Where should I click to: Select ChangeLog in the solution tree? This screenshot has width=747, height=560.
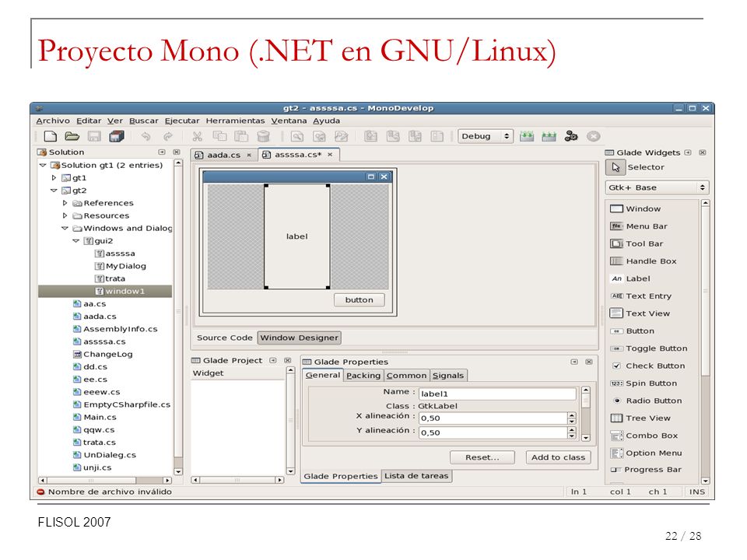pos(103,355)
